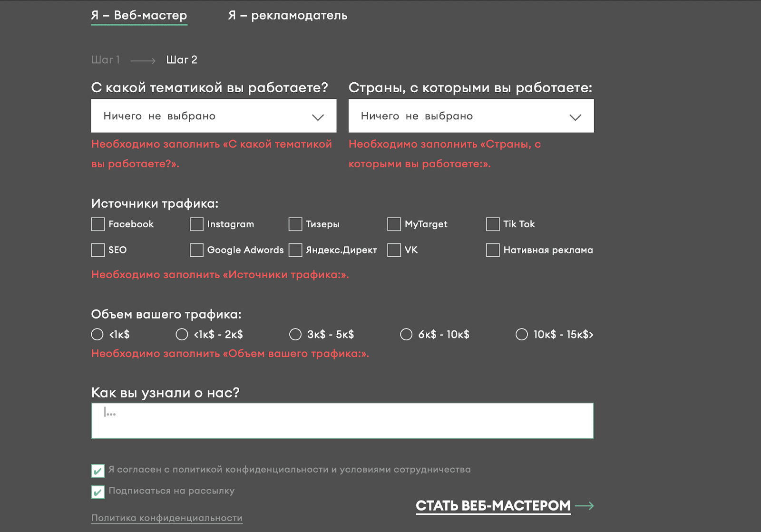761x532 pixels.
Task: Switch to the «Я – рекламодатель» tab
Action: [287, 15]
